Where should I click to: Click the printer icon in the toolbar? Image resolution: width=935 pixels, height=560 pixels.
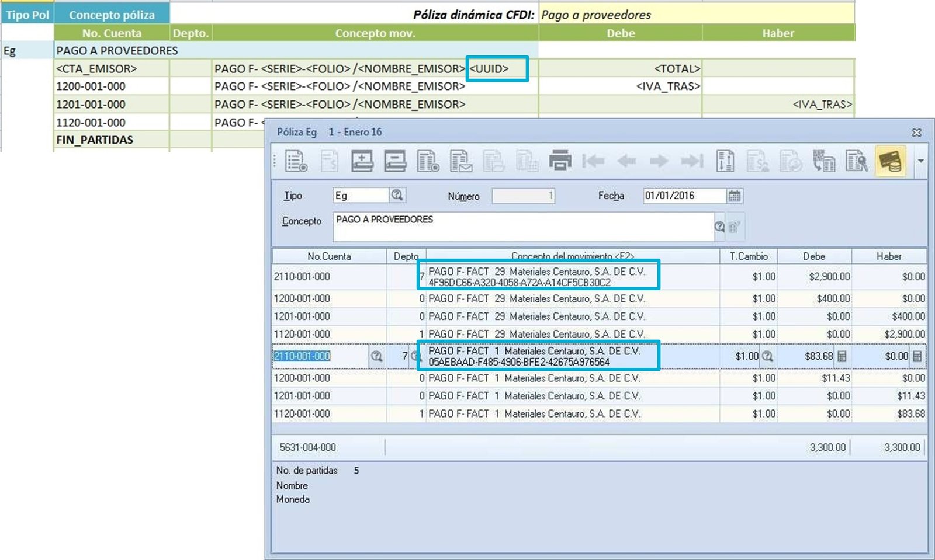(x=560, y=161)
